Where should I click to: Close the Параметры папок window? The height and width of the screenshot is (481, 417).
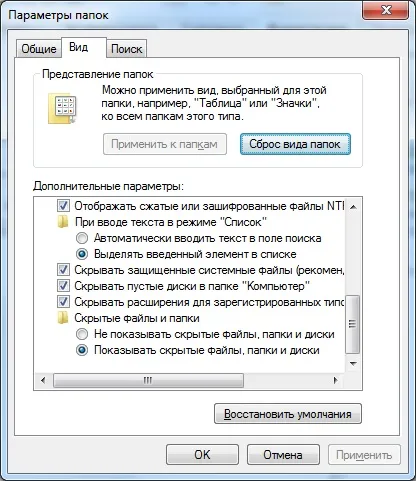tap(386, 11)
